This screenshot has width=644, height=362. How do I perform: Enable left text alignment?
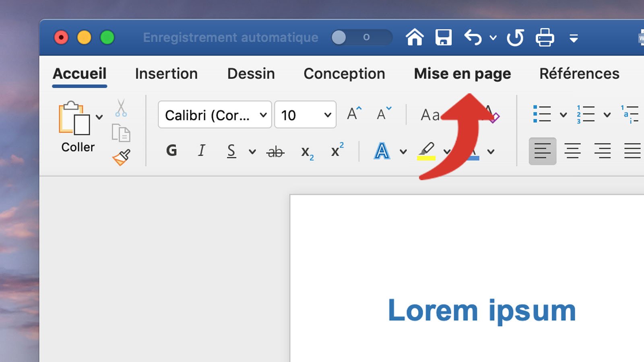542,151
